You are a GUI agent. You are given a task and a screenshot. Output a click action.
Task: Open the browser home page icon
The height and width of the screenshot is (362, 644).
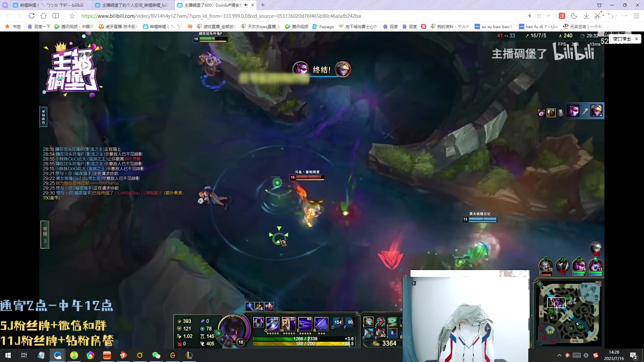point(44,16)
